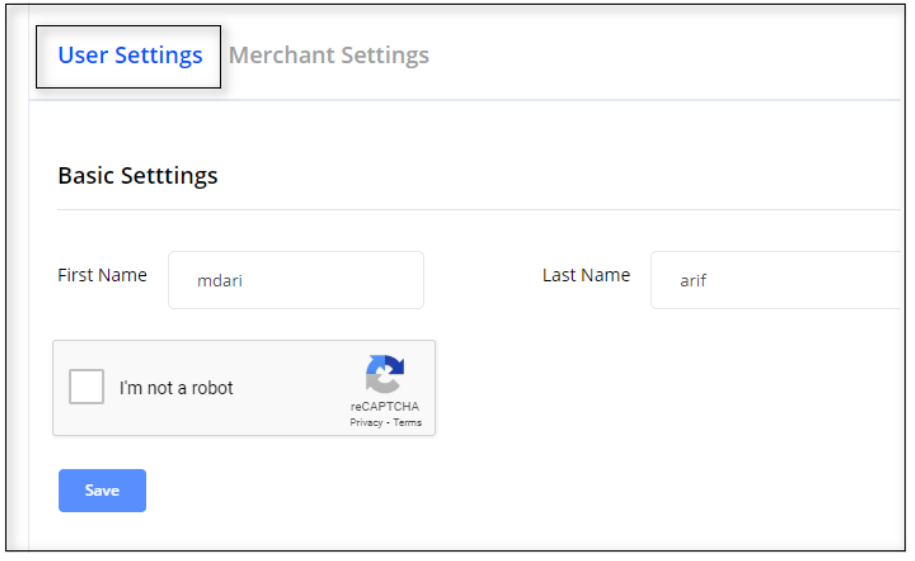
Task: Click the reCAPTCHA caption under the logo
Action: (385, 407)
